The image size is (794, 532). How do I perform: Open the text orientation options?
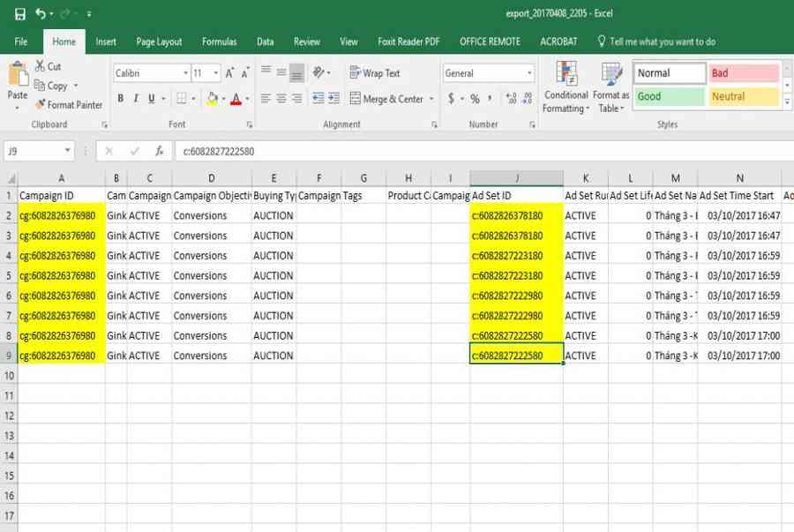(x=321, y=73)
